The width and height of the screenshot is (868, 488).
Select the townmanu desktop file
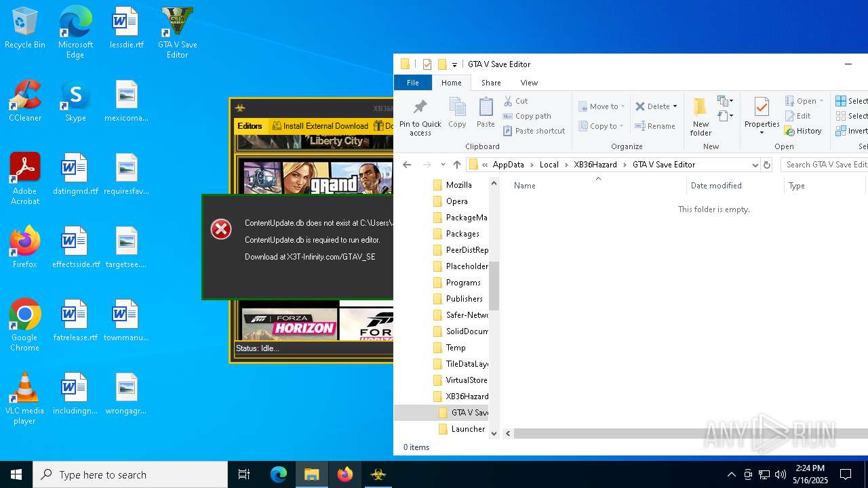pos(126,321)
